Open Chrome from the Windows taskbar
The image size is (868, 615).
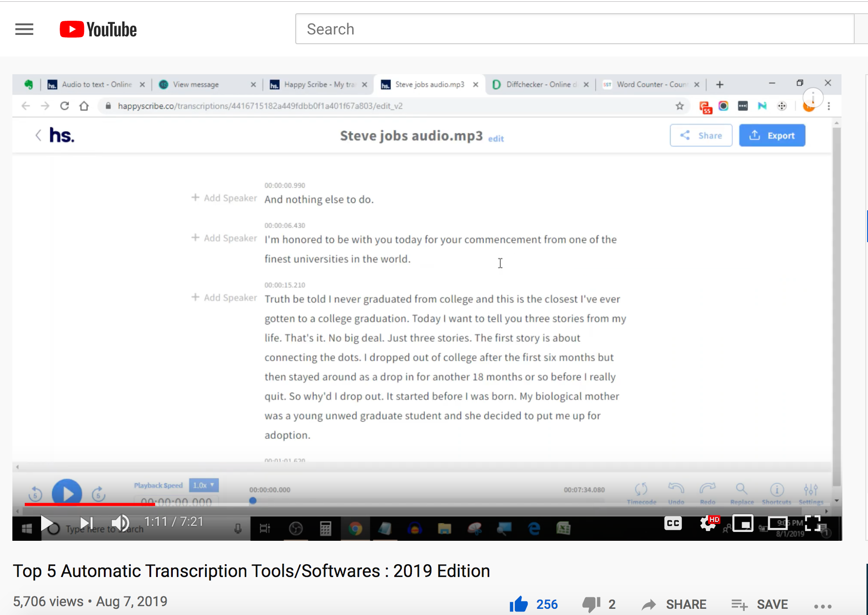pos(355,528)
